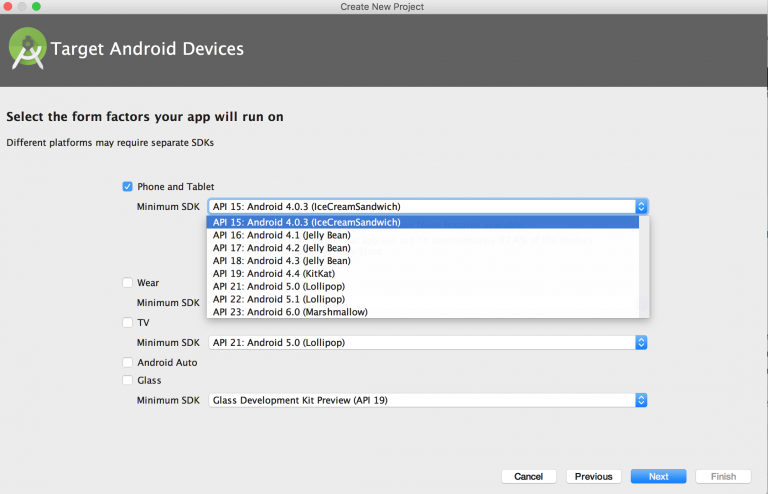
Task: Proceed with the Next button
Action: click(x=658, y=476)
